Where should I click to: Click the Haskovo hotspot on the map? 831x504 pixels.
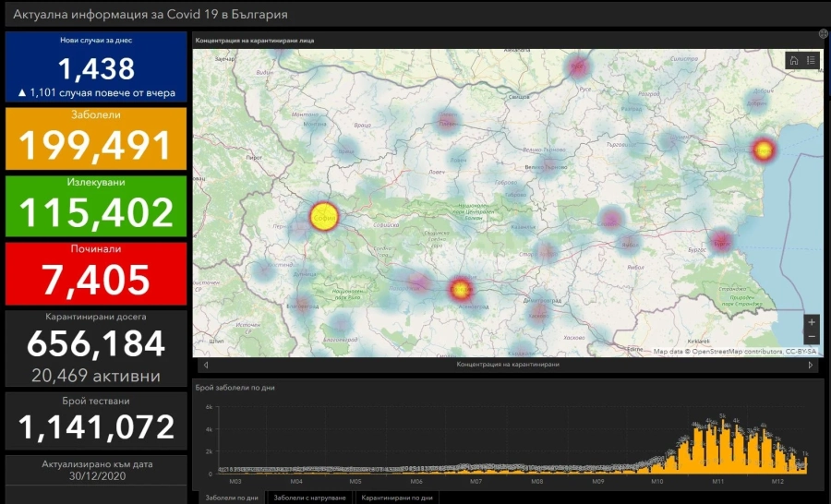pyautogui.click(x=538, y=313)
